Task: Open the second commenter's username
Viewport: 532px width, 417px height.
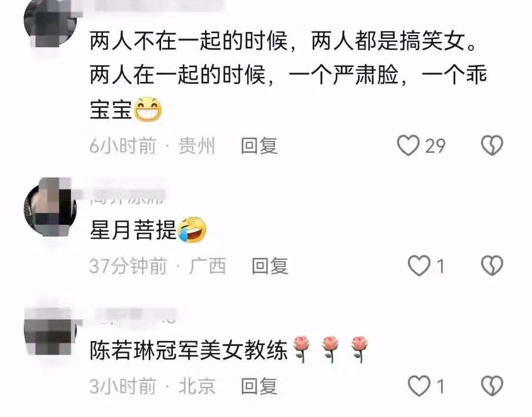Action: coord(127,196)
